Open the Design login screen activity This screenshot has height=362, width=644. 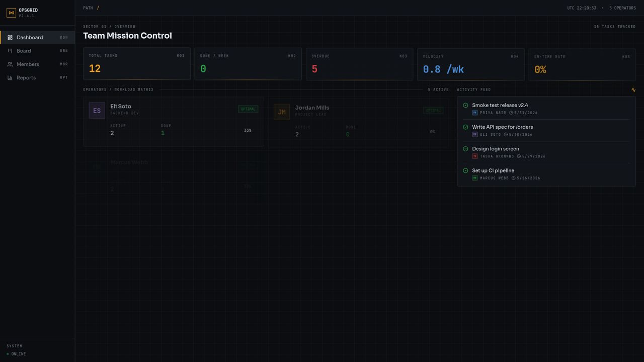[x=496, y=149]
